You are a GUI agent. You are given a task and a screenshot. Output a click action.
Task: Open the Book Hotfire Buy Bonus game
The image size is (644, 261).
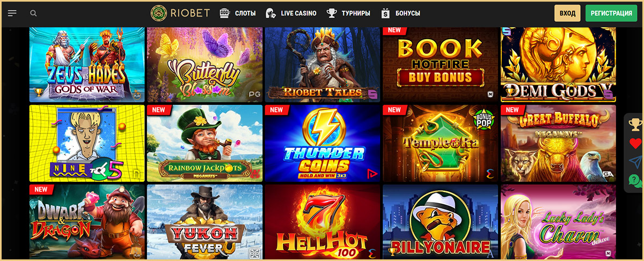(440, 64)
